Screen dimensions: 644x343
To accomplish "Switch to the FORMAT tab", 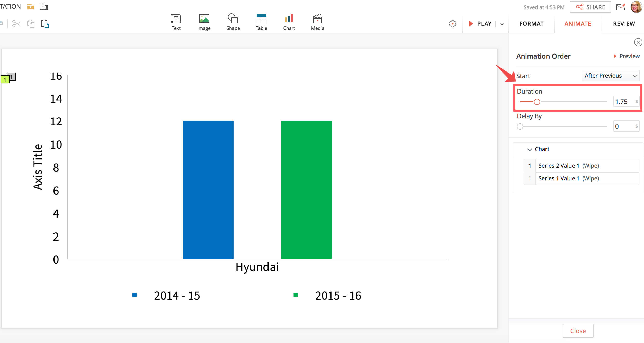I will click(531, 24).
